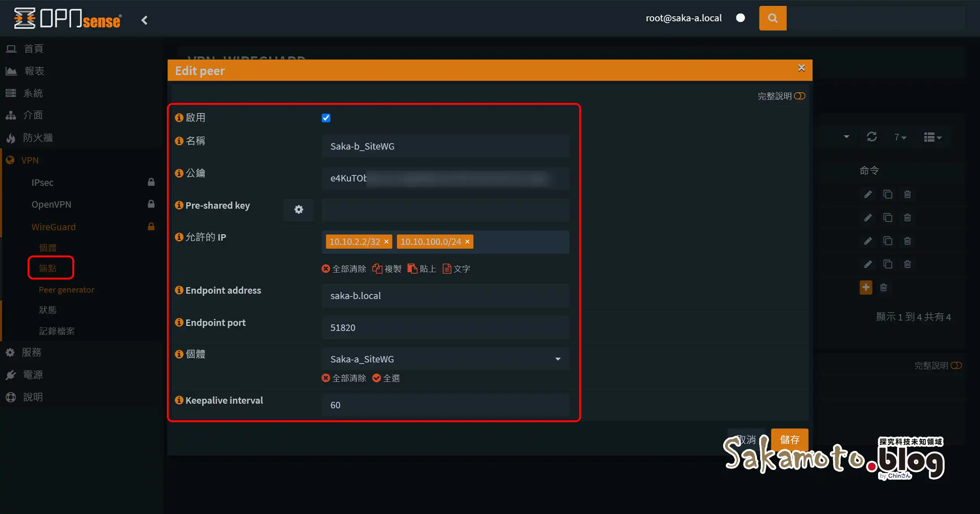Remove the 10.10.2.2/32 allowed IP tag
Viewport: 980px width, 514px height.
(386, 241)
